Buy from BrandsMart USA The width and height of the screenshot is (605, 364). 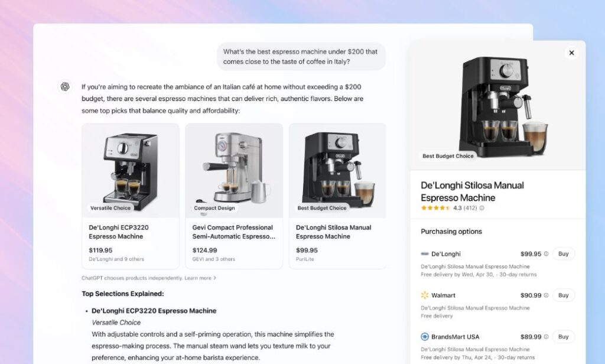(x=563, y=337)
